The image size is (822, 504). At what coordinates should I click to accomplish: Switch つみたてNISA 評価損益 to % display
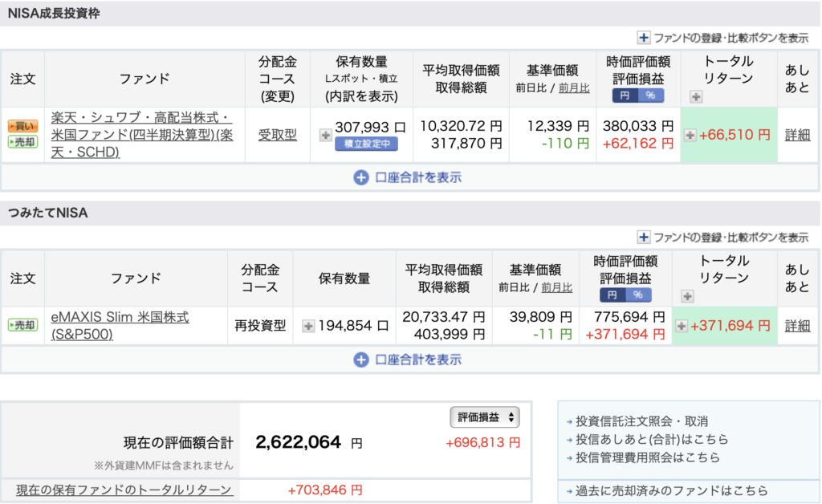point(638,295)
